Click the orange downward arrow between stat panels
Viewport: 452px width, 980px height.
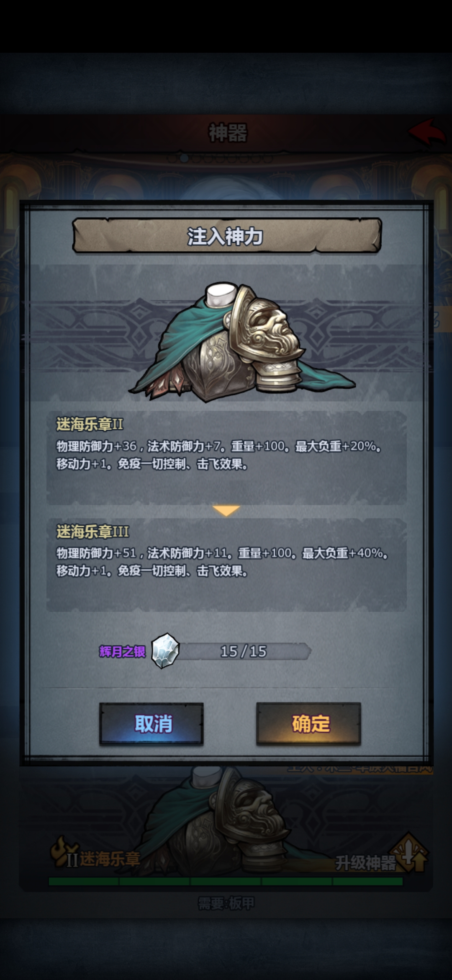[226, 510]
